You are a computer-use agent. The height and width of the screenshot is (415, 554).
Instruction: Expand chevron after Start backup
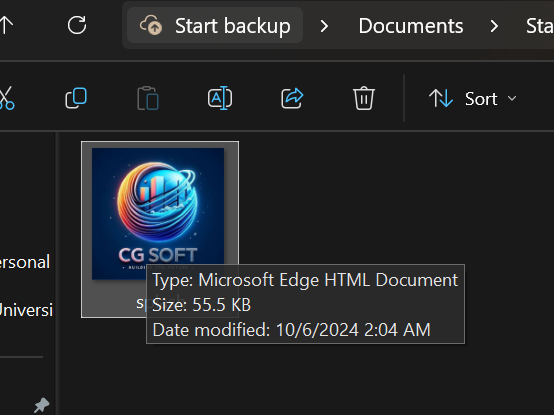[x=324, y=26]
